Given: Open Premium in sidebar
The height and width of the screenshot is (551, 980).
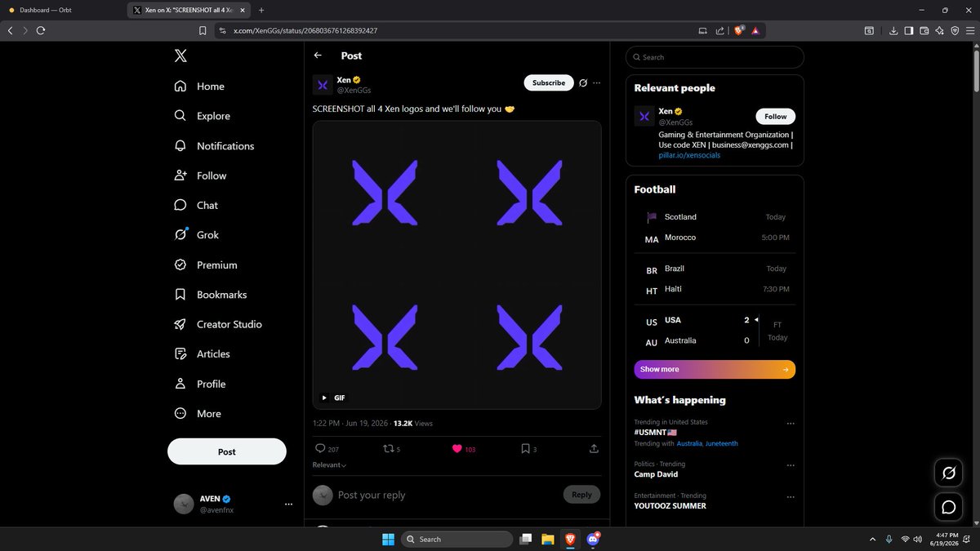Looking at the screenshot, I should pyautogui.click(x=206, y=265).
